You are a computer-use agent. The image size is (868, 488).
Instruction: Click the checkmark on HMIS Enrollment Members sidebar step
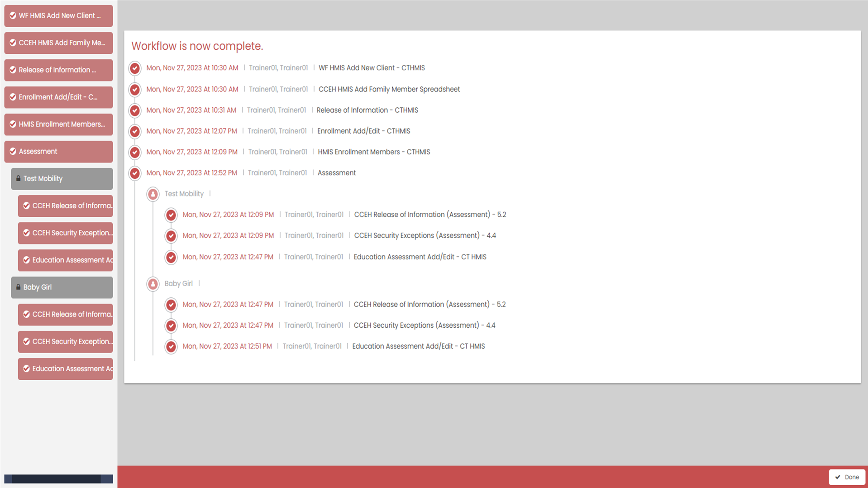[x=13, y=124]
